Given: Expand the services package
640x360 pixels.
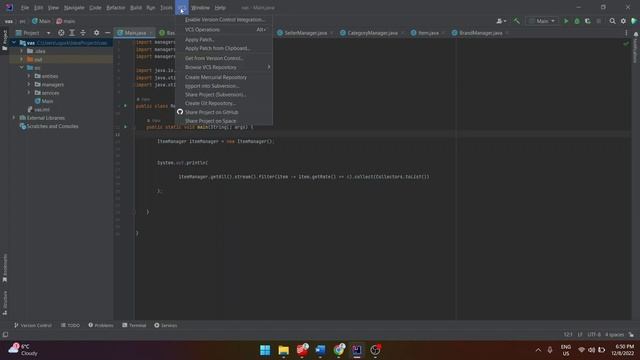Looking at the screenshot, I should tap(29, 93).
